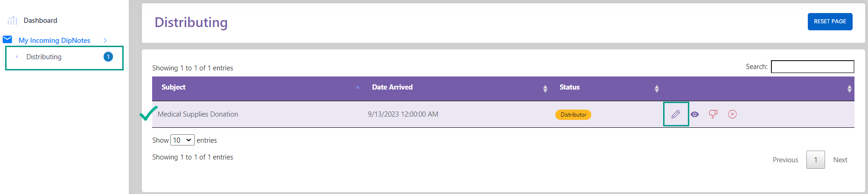
Task: Click the Distributor status badge
Action: pos(573,115)
